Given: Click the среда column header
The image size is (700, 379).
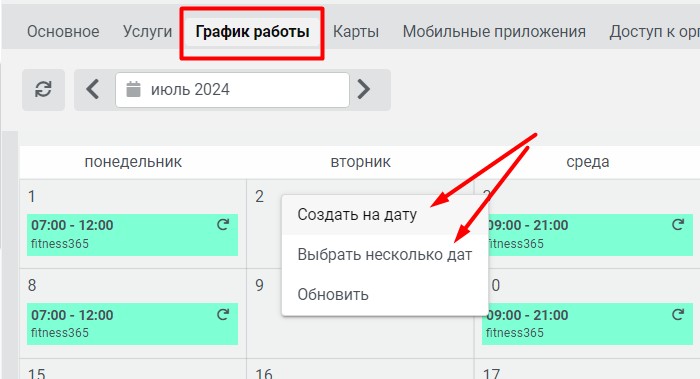Looking at the screenshot, I should tap(588, 162).
